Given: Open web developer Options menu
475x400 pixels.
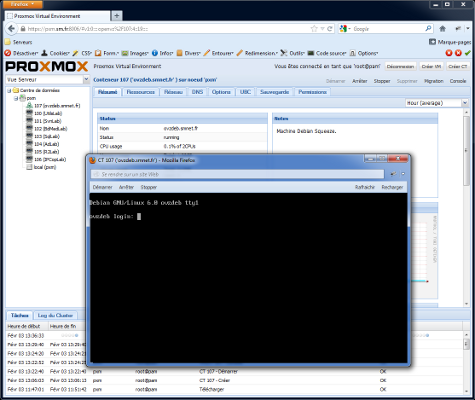Looking at the screenshot, I should (364, 53).
